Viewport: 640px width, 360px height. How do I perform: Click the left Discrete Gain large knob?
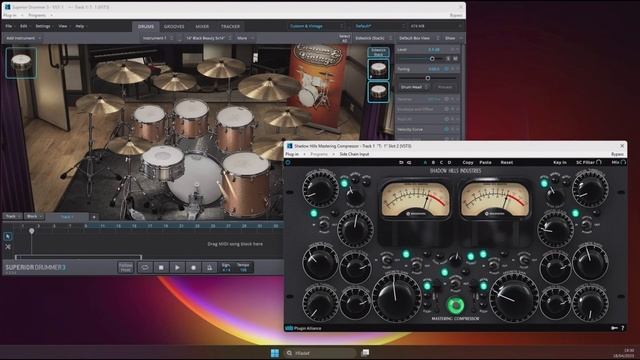pyautogui.click(x=396, y=298)
